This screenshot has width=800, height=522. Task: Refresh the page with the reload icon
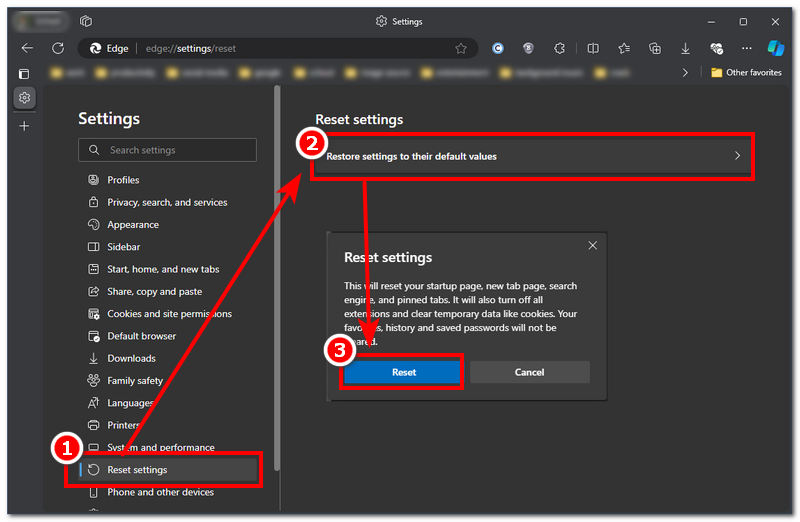coord(58,48)
